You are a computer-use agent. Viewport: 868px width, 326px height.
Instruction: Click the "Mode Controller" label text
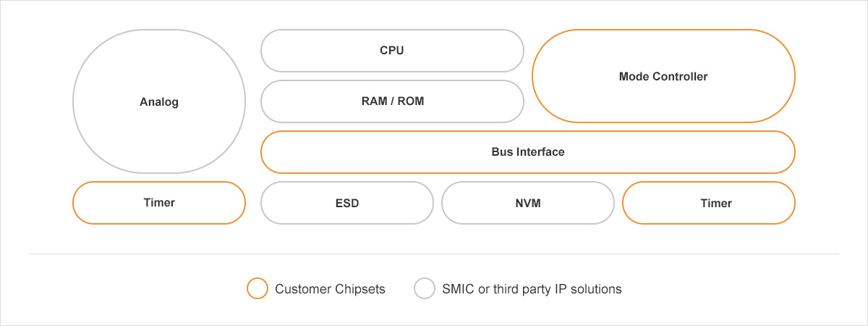tap(663, 76)
